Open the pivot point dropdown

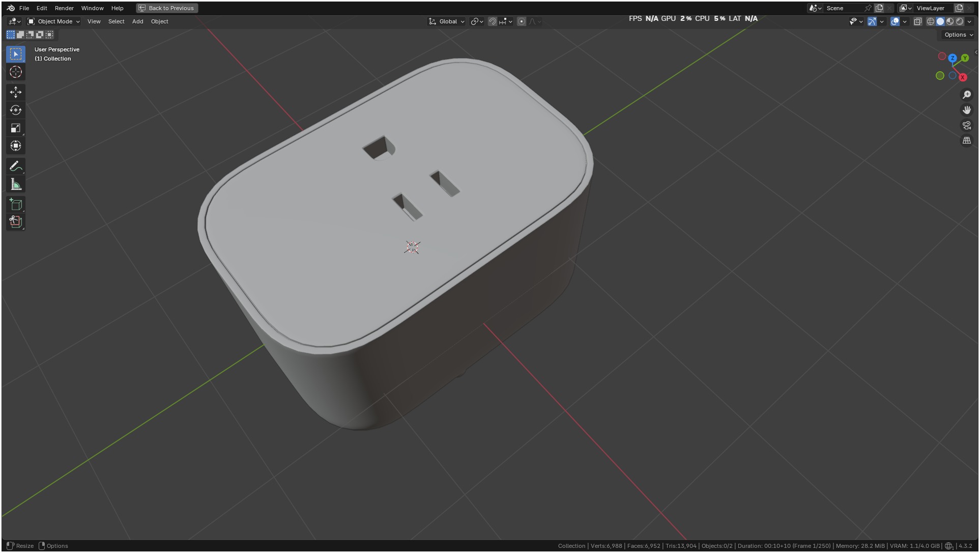pos(477,21)
